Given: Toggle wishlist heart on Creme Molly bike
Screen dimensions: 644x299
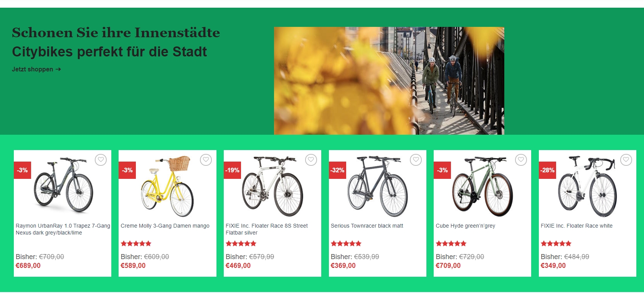Looking at the screenshot, I should tap(206, 160).
